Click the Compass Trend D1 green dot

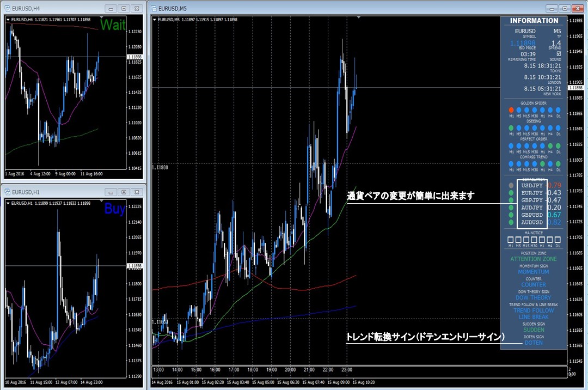click(558, 164)
